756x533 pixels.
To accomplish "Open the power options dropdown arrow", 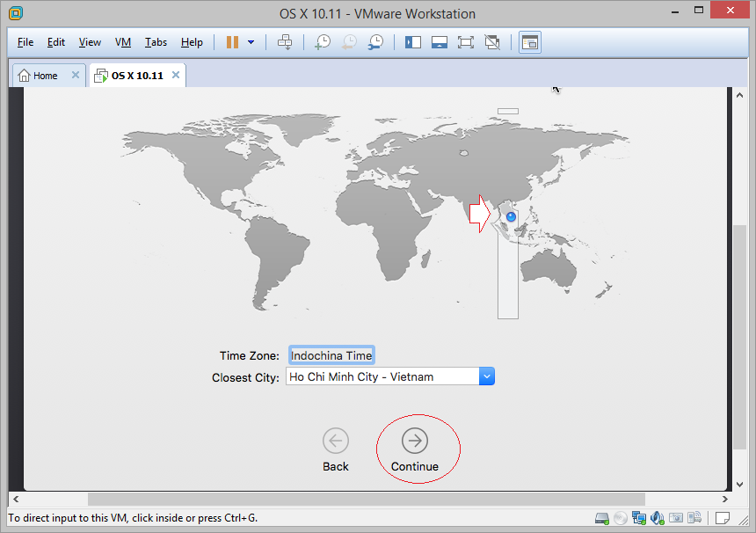I will (x=251, y=42).
